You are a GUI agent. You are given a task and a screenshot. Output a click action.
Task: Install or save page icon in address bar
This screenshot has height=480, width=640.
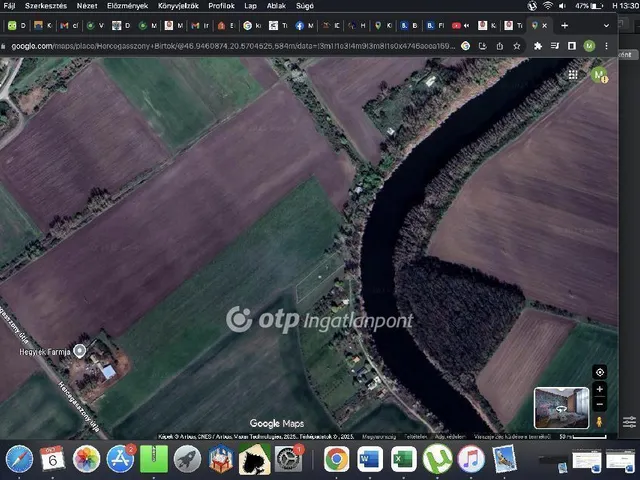tap(482, 46)
